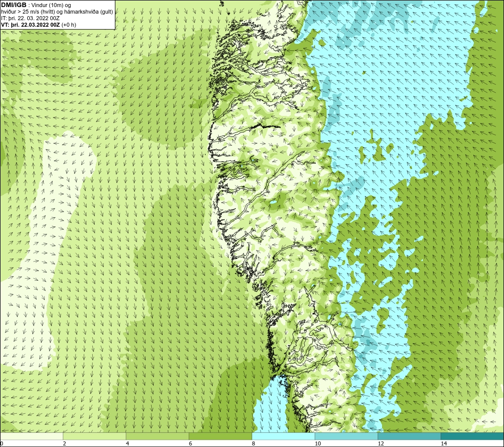Click the 6–8 m/s dark green legend swatch

tap(221, 436)
